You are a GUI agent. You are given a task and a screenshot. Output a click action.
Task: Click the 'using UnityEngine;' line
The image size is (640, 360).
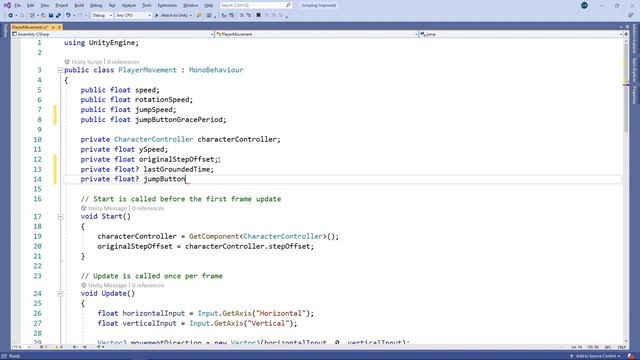[101, 43]
